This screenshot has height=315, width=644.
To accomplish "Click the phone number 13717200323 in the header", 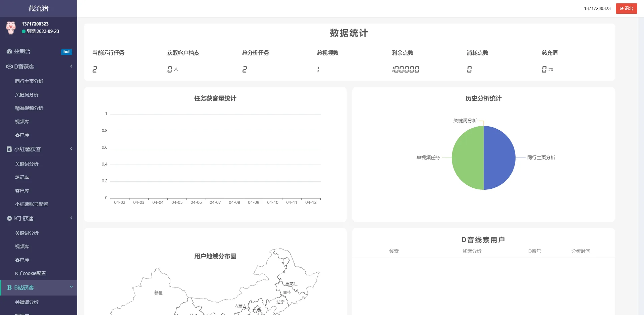I will [597, 8].
